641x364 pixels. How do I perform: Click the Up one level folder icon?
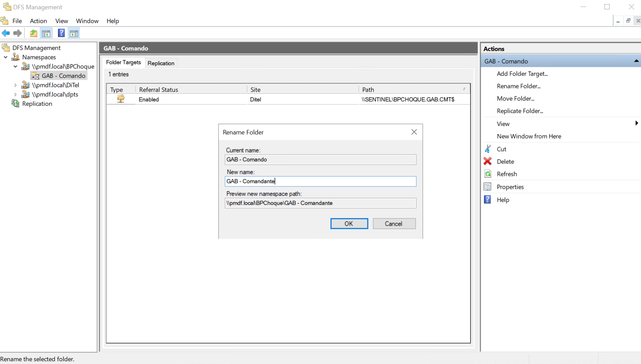[33, 33]
